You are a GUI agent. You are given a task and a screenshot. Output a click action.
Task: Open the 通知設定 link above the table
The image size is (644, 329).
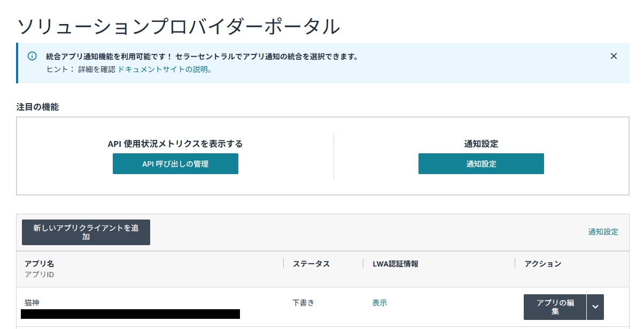(602, 232)
